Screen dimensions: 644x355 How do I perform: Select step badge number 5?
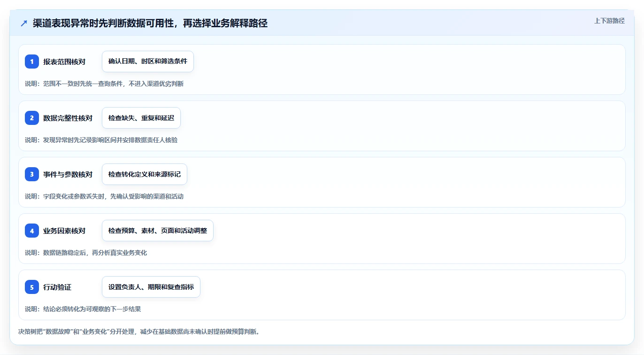[32, 287]
